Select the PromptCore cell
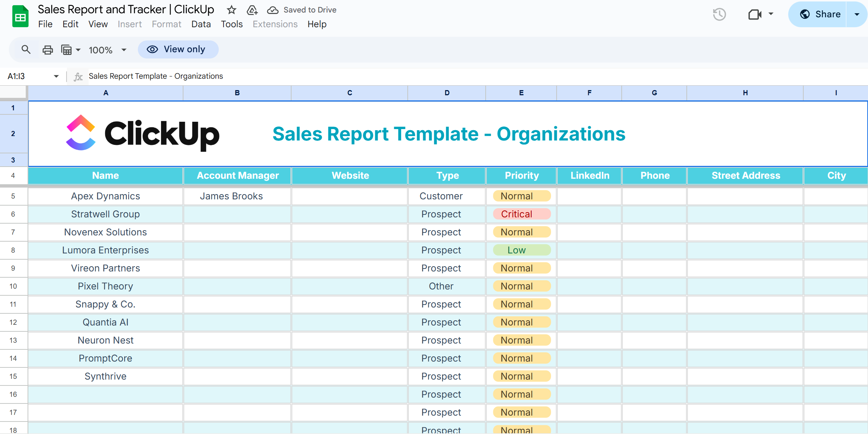Screen dimensions: 868x434 pyautogui.click(x=106, y=358)
